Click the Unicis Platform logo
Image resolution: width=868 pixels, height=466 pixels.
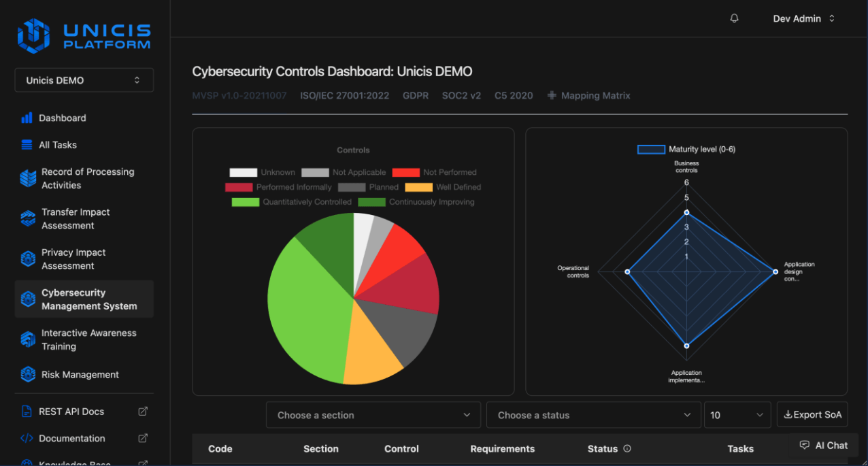(x=84, y=35)
